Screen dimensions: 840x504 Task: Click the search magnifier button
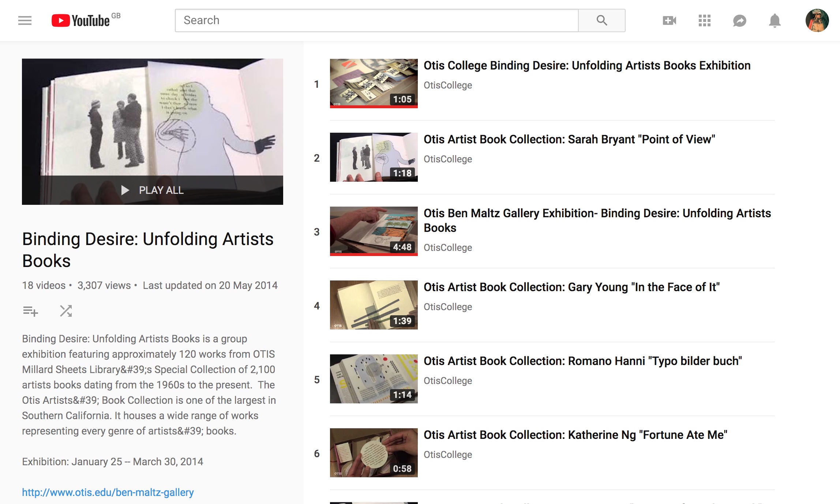(x=601, y=20)
